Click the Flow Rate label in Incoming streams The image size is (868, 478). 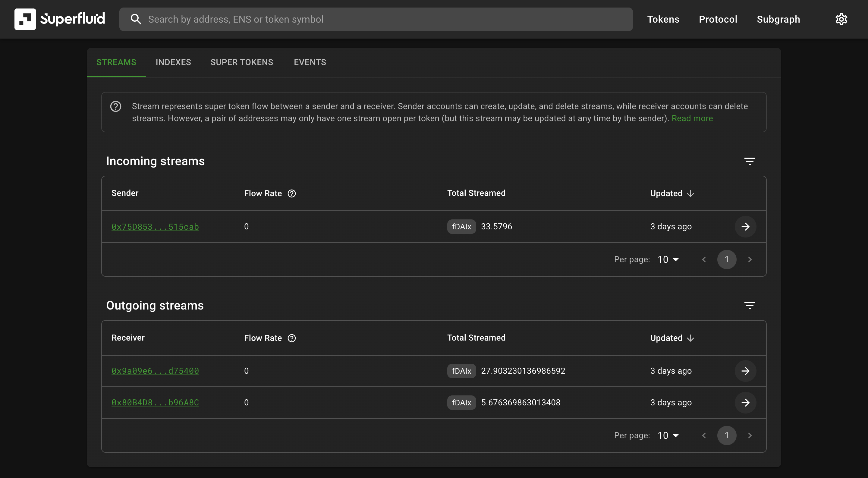(x=263, y=193)
